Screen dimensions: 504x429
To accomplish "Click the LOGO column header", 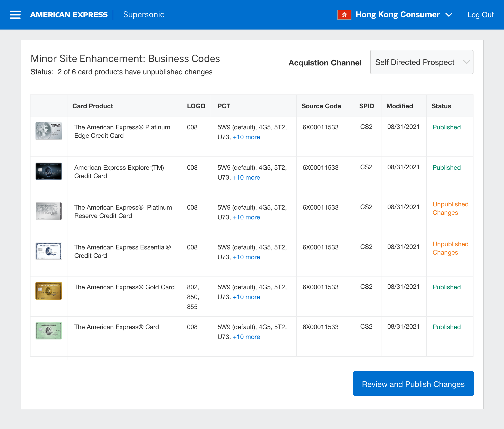I will click(x=196, y=106).
